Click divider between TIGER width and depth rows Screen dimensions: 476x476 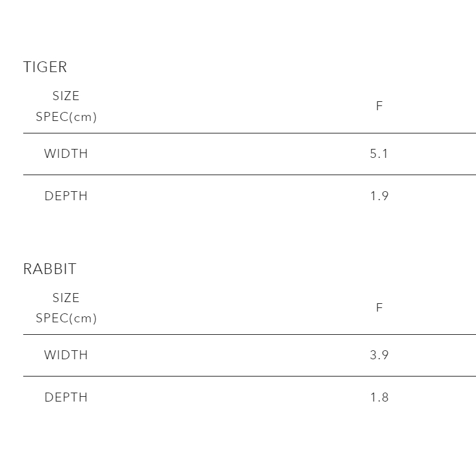point(249,175)
